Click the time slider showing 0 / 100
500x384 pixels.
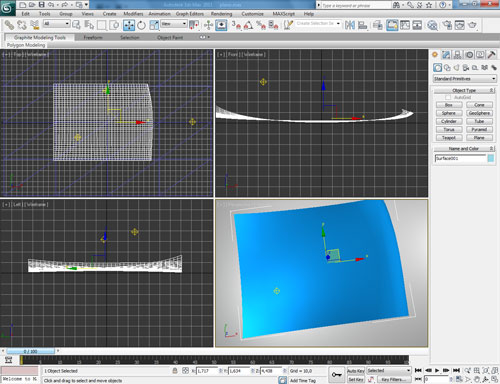[30, 351]
